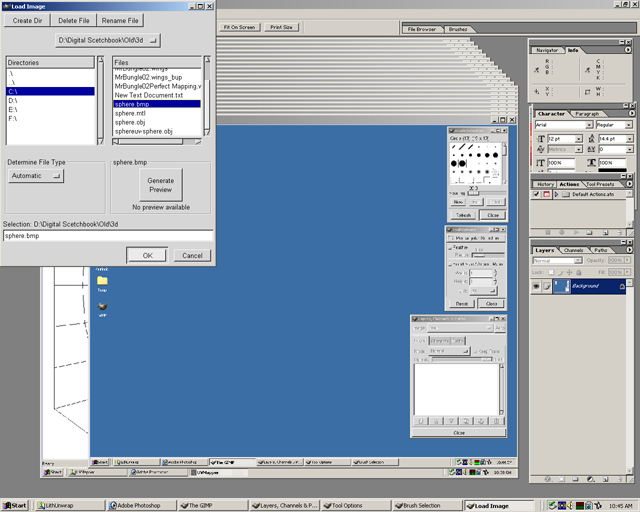Select the C:\ directory entry

(x=51, y=91)
